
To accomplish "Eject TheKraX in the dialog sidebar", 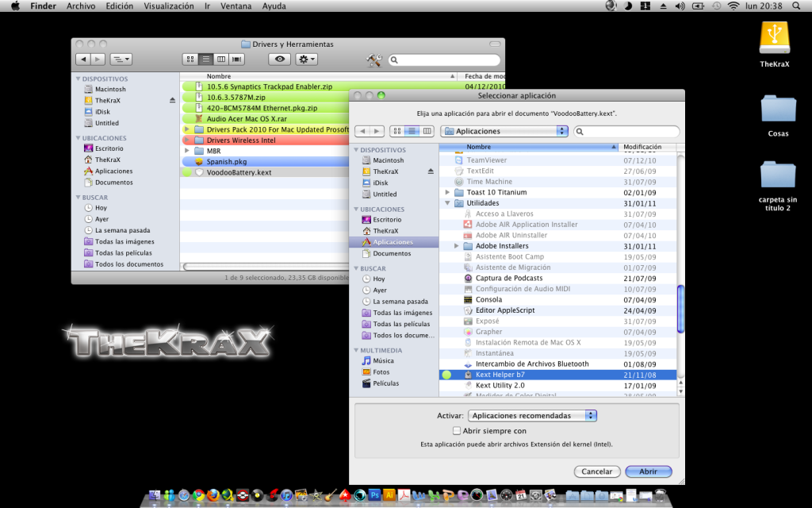I will 431,171.
